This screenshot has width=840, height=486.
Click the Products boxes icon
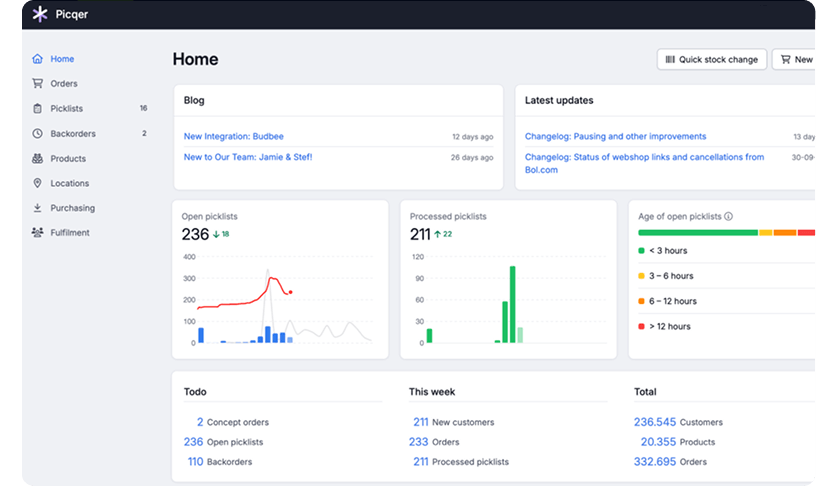[x=37, y=158]
